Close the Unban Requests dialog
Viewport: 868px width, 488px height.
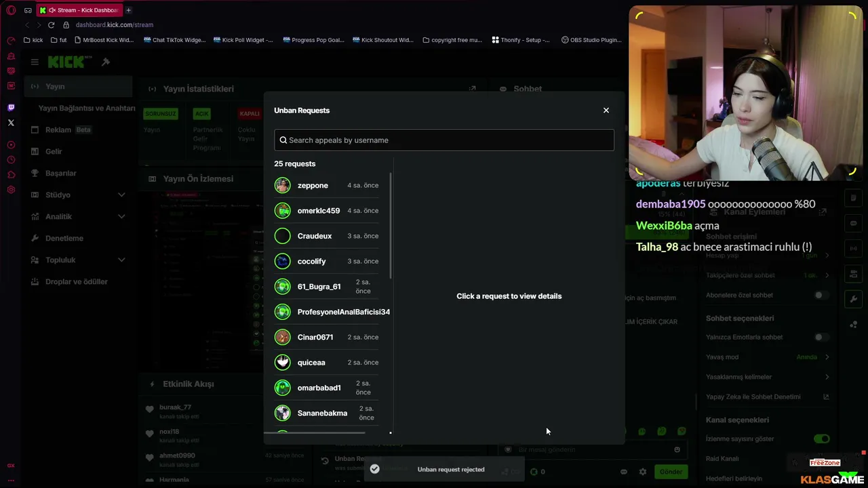click(606, 110)
